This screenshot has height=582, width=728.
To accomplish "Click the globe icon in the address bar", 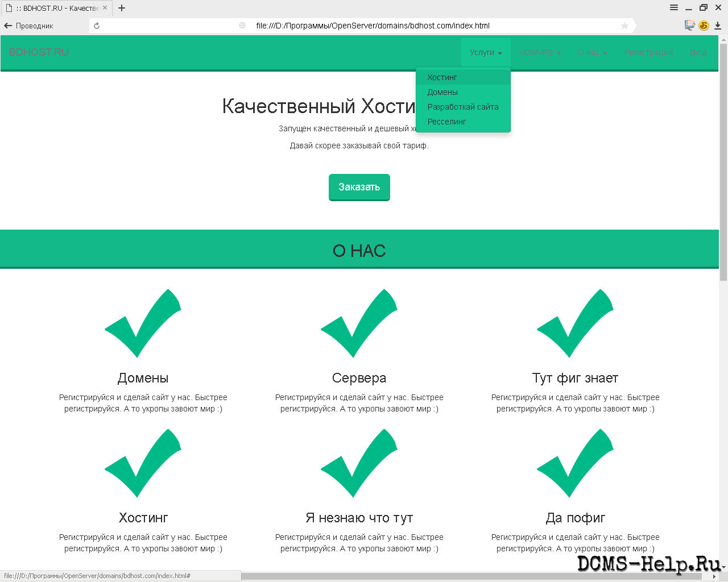I will [242, 26].
